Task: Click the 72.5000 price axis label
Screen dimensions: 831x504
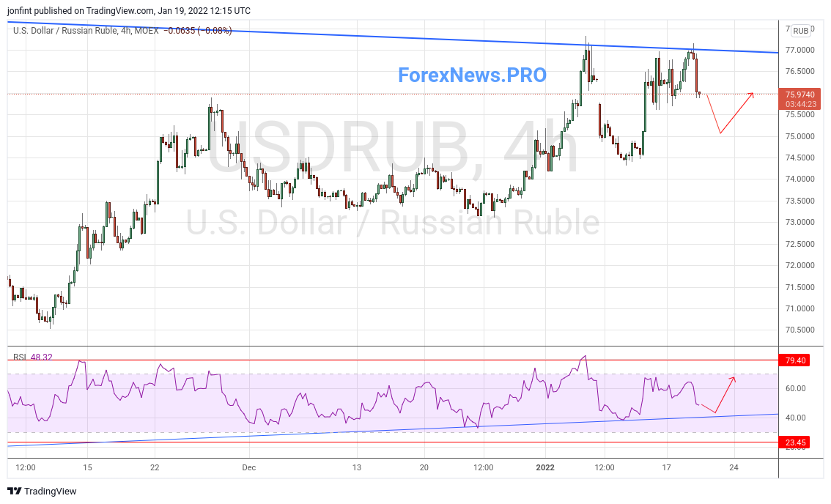Action: pos(799,244)
